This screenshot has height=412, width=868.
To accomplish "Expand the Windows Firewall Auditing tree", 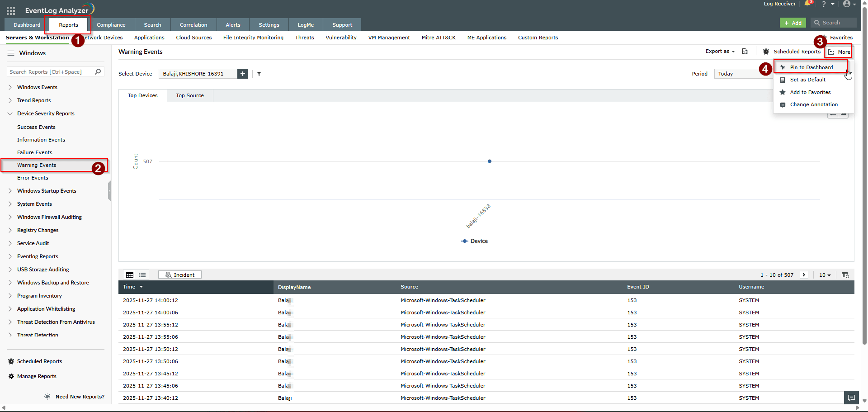I will (10, 217).
